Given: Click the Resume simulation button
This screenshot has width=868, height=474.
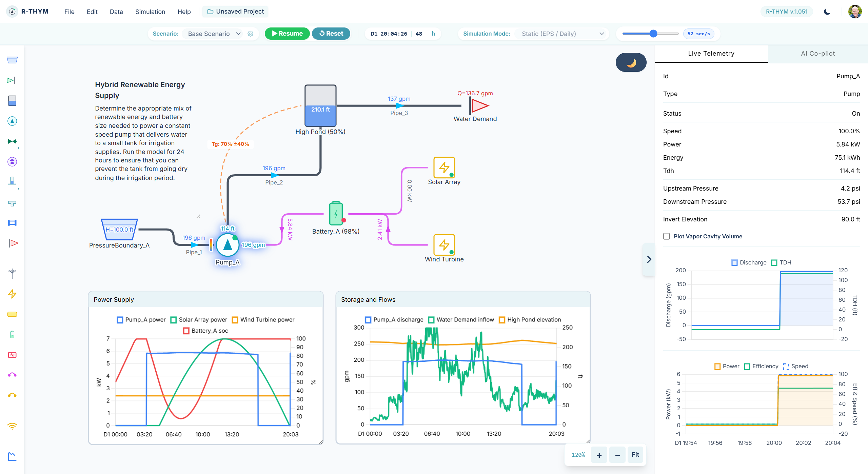Looking at the screenshot, I should tap(287, 34).
